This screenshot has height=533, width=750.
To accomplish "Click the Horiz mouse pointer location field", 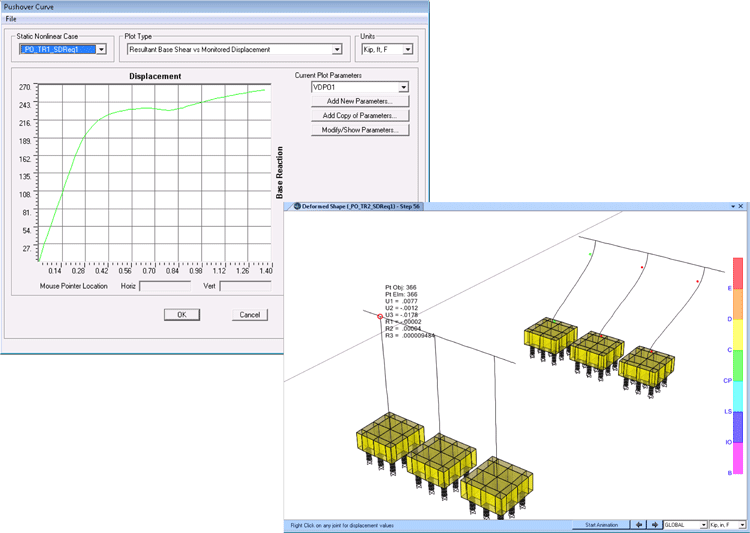I will [x=164, y=285].
